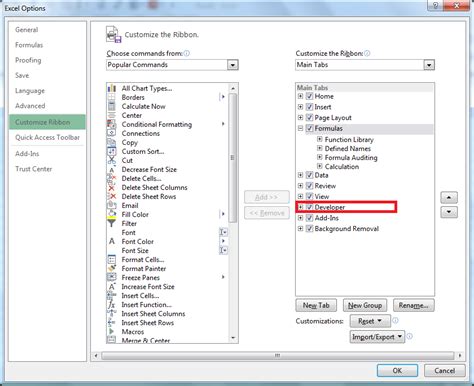The image size is (474, 386).
Task: Select the Conditional Formatting icon
Action: [x=112, y=124]
